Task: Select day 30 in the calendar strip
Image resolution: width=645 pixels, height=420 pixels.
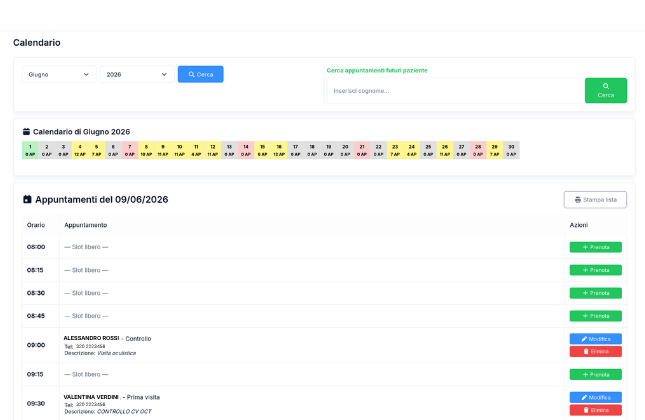Action: (x=511, y=150)
